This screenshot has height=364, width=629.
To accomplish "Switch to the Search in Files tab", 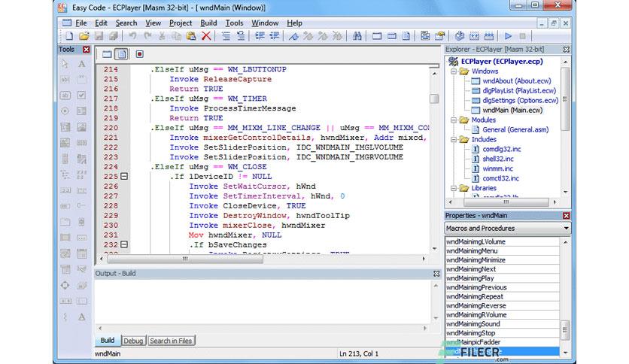I will [x=171, y=341].
